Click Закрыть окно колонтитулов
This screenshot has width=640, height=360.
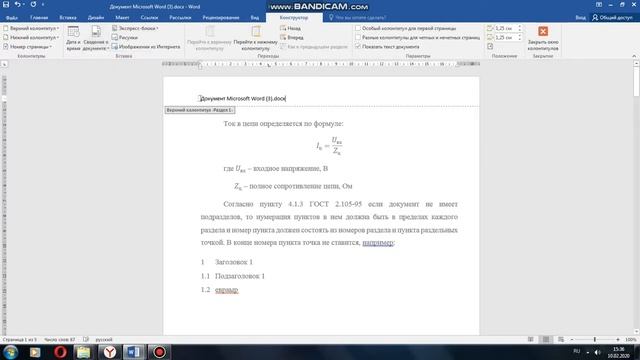click(543, 39)
